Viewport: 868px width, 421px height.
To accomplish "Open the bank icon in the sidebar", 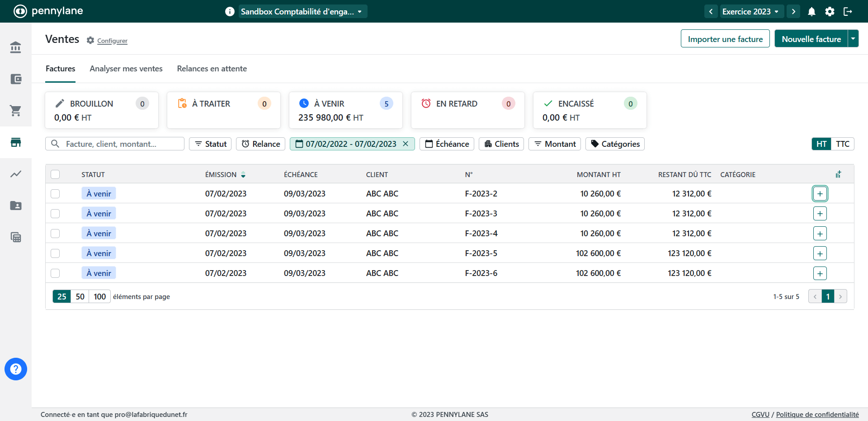I will [16, 47].
